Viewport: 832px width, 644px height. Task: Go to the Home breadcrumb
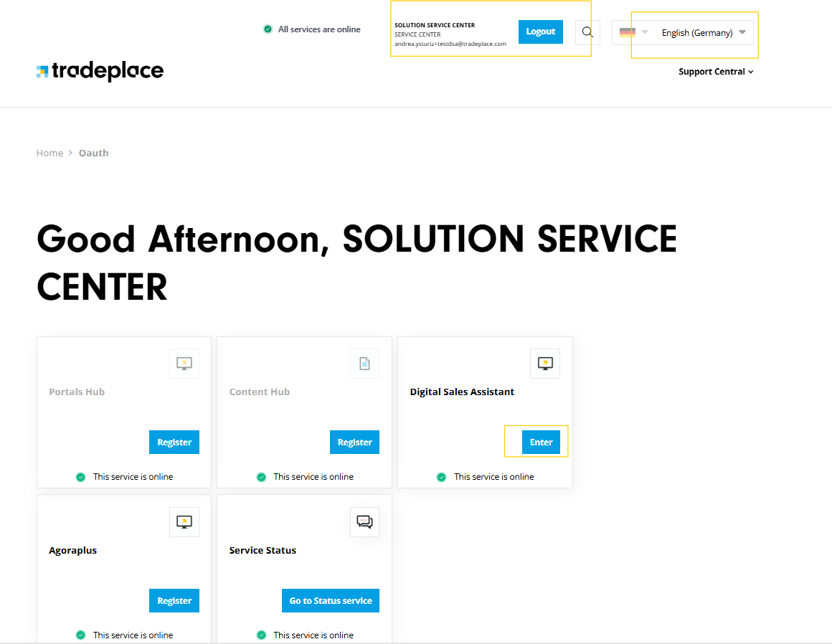[x=49, y=153]
